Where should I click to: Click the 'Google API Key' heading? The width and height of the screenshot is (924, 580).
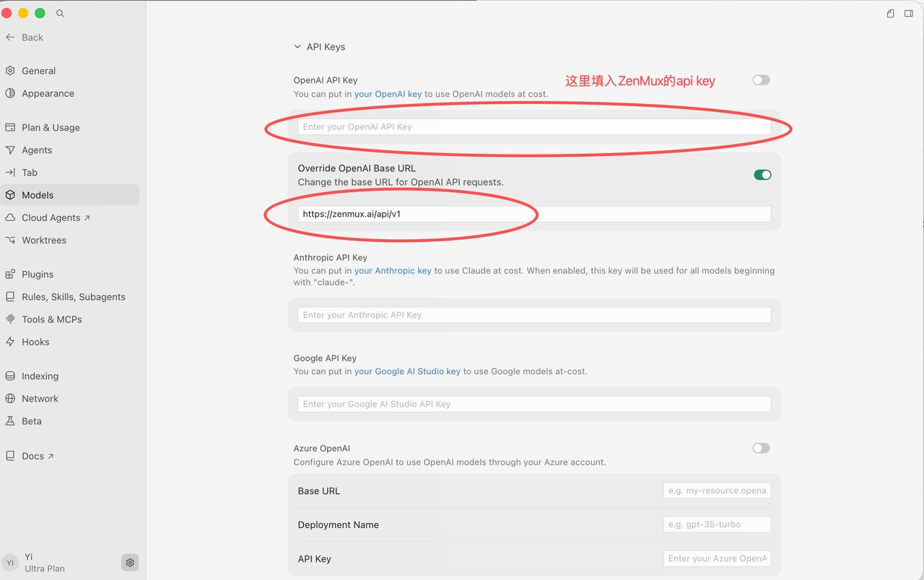click(325, 358)
